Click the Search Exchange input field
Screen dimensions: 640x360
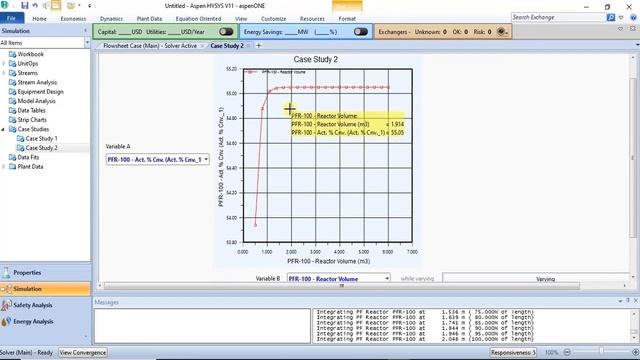tap(558, 17)
